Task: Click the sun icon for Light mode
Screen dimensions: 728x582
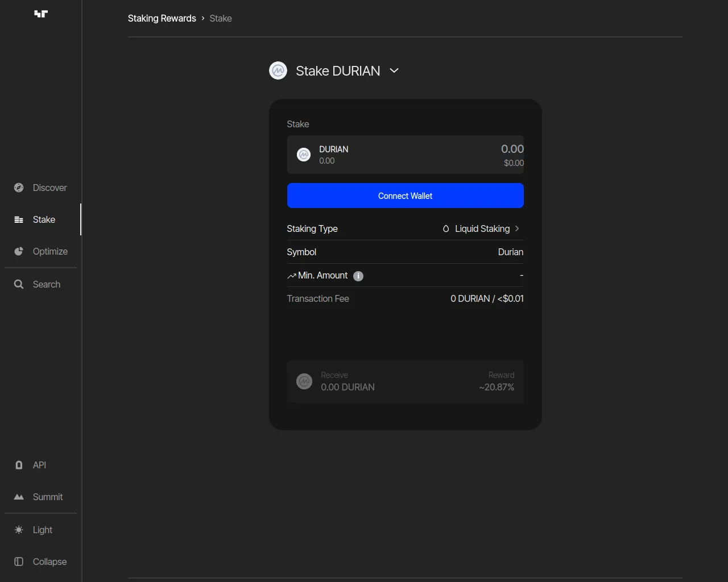Action: point(19,530)
